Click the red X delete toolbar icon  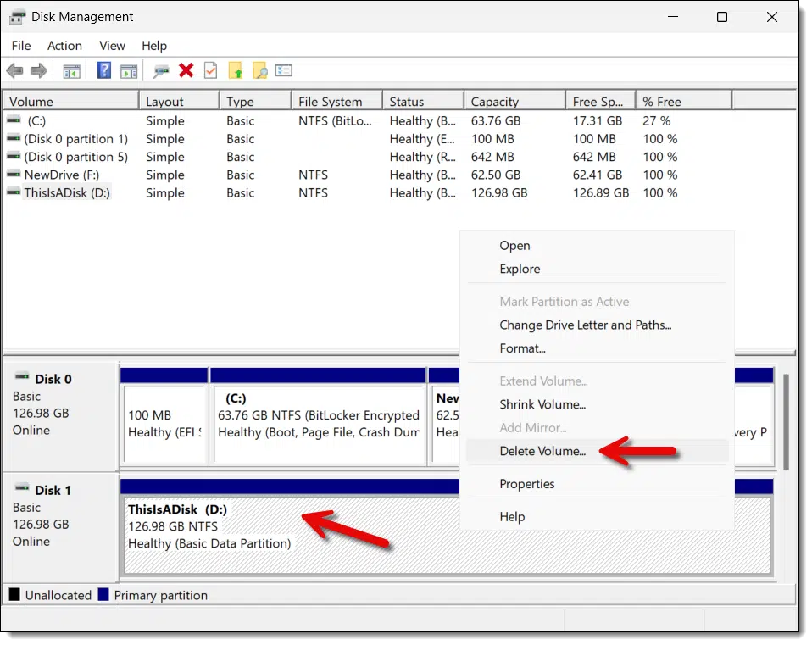click(186, 70)
